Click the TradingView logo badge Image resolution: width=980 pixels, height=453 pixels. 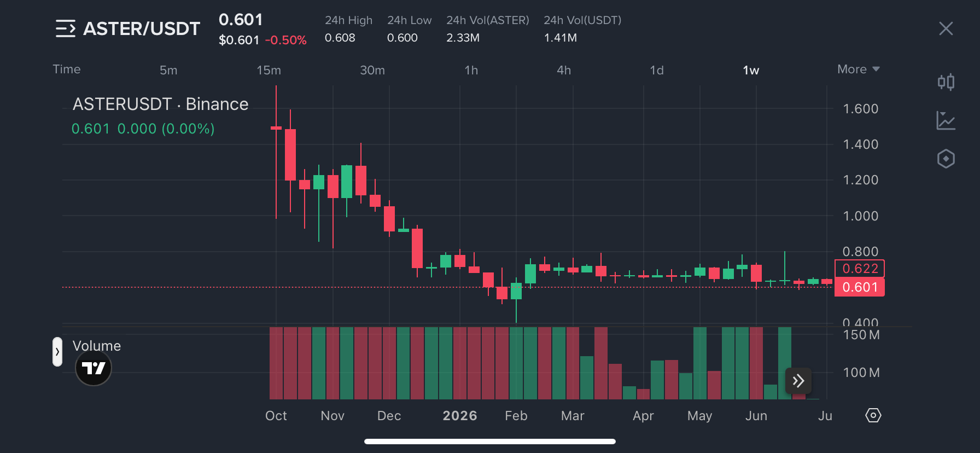pos(94,368)
